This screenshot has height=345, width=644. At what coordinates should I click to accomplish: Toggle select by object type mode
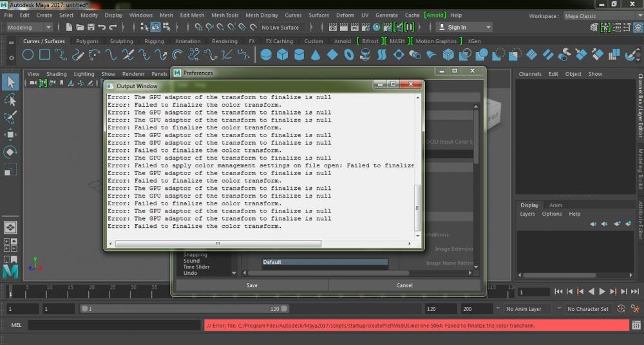(155, 28)
